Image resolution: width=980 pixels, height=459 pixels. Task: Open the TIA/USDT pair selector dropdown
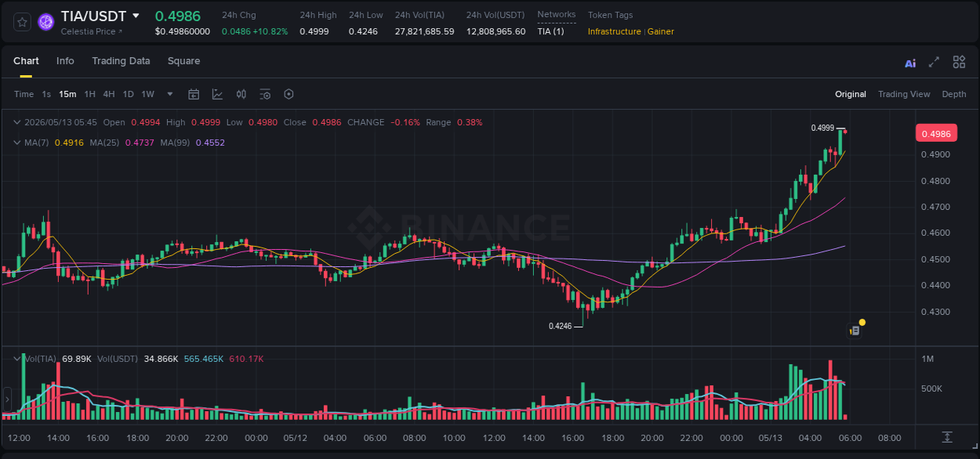(136, 16)
